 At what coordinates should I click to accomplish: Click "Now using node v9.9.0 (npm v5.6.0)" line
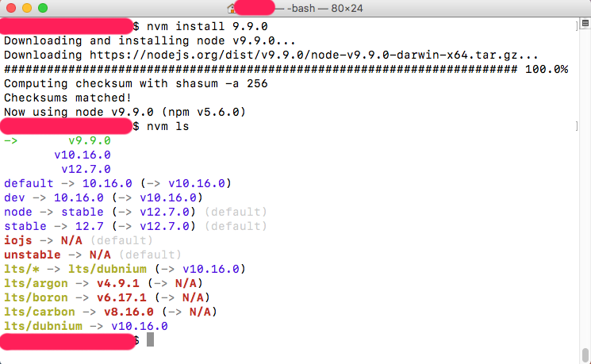[x=125, y=113]
